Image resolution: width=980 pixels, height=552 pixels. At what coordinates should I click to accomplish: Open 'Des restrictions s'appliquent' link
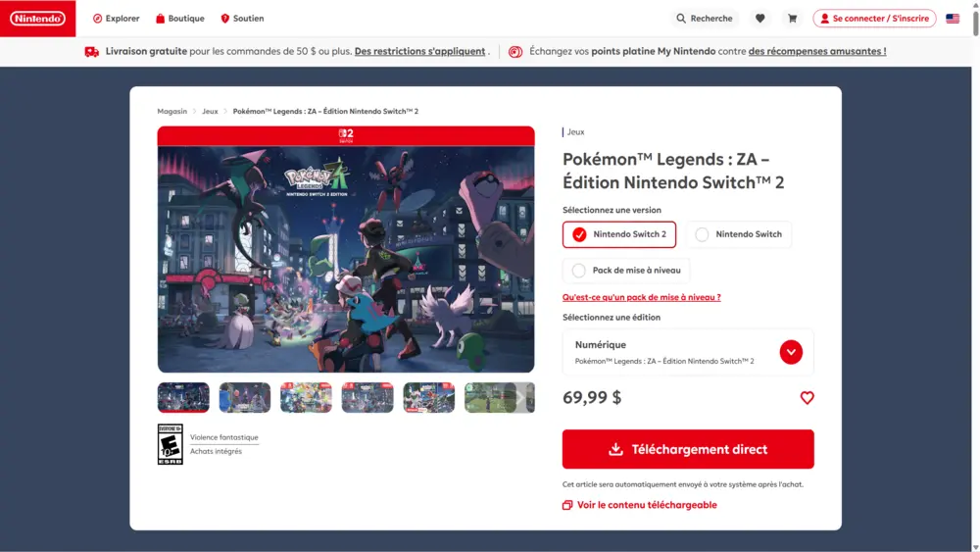click(419, 51)
